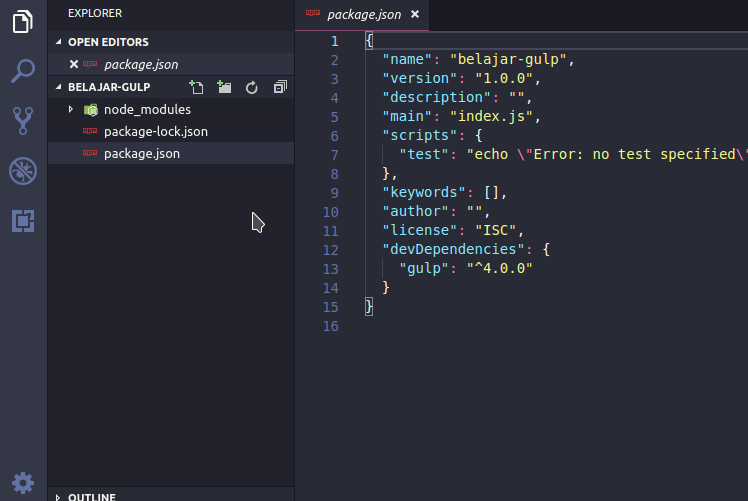The height and width of the screenshot is (501, 748).
Task: Click the node_modules folder icon
Action: tap(91, 110)
